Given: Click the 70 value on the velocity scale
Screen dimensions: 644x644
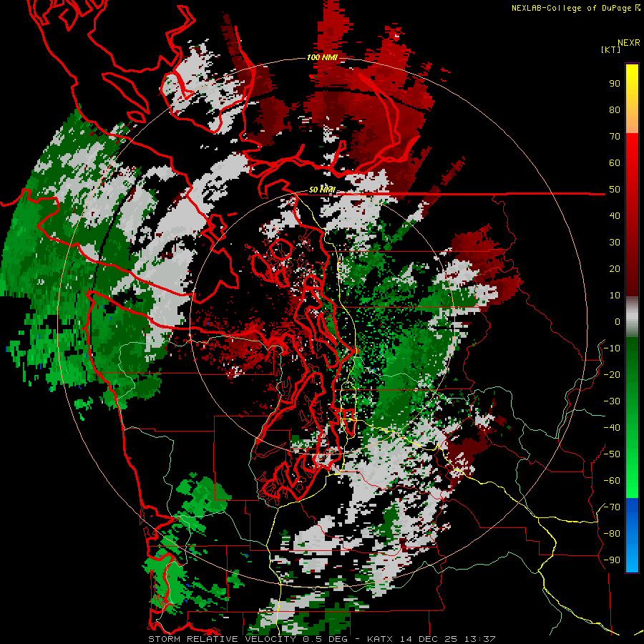Looking at the screenshot, I should click(x=615, y=137).
